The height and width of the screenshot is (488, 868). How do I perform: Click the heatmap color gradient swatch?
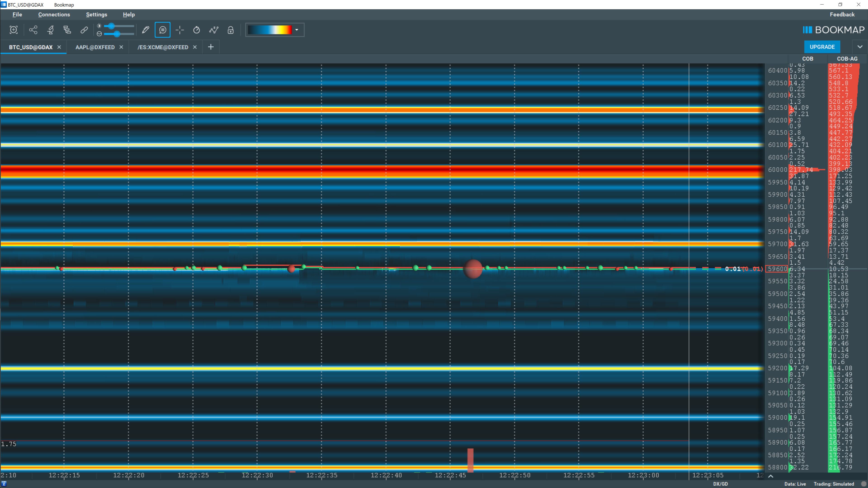click(x=270, y=30)
